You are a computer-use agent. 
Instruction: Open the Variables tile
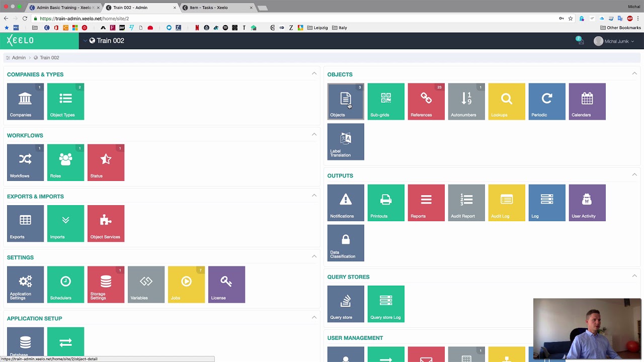pos(146,285)
